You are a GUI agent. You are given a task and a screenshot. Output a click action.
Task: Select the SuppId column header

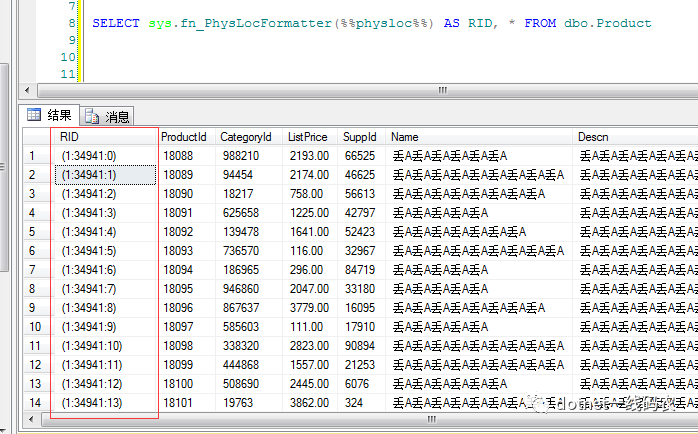click(x=361, y=137)
